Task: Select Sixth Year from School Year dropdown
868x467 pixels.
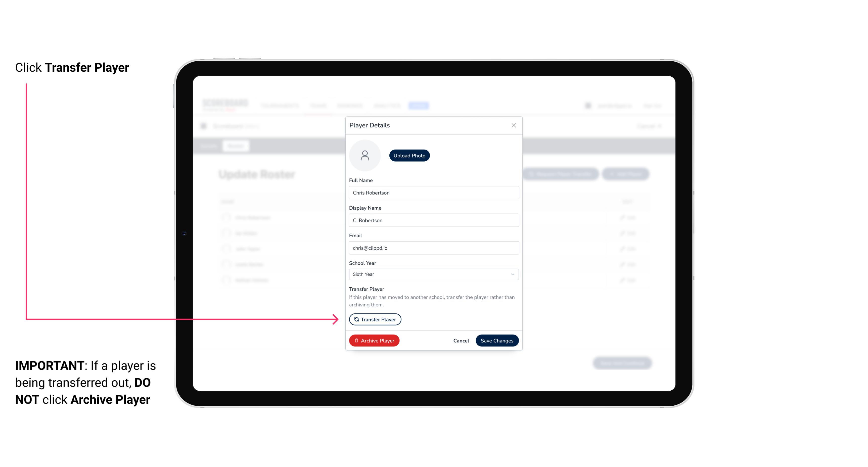Action: point(433,274)
